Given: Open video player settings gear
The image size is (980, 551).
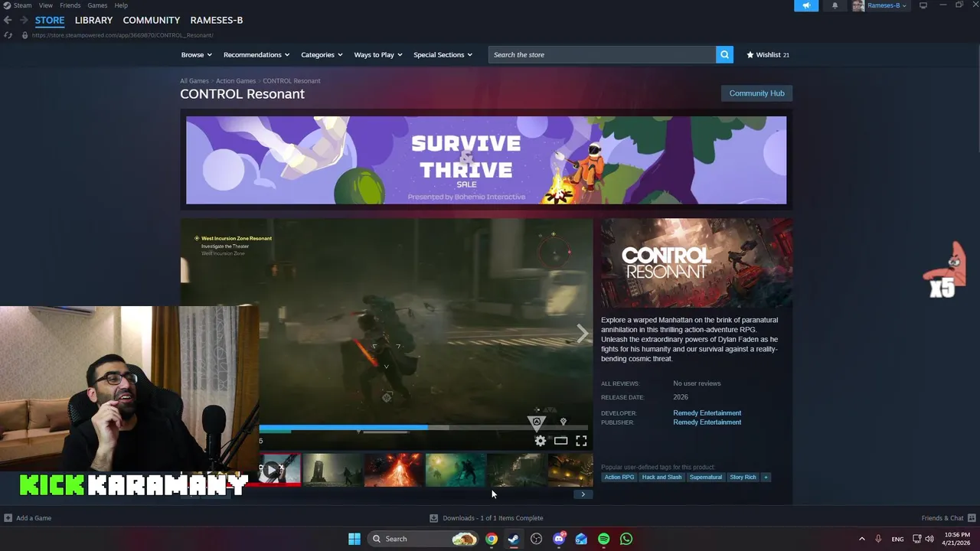Looking at the screenshot, I should pyautogui.click(x=541, y=441).
